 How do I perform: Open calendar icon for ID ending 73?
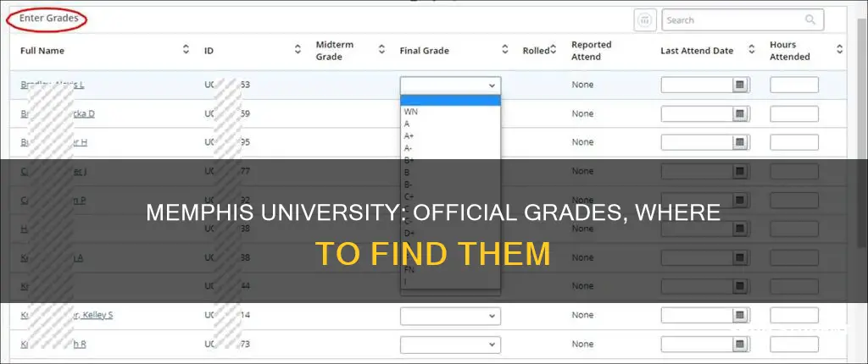[739, 344]
